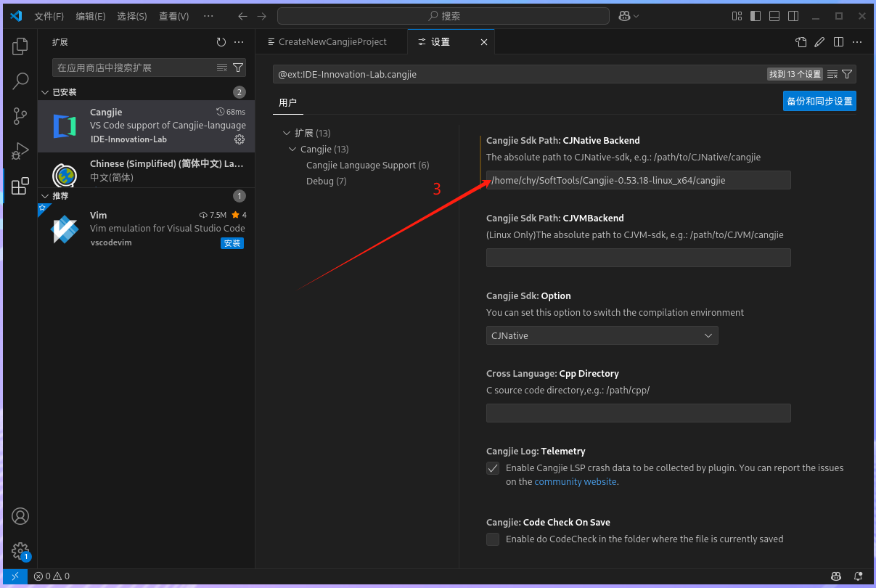Disable Cangjie Log Telemetry checkbox

pyautogui.click(x=493, y=468)
